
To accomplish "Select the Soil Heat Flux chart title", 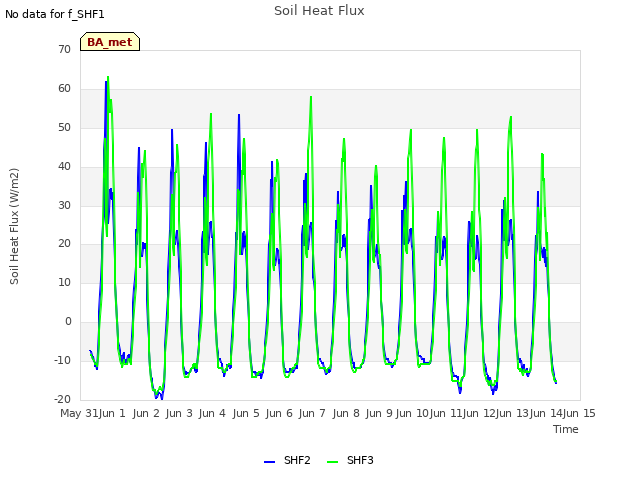I will 319,11.
